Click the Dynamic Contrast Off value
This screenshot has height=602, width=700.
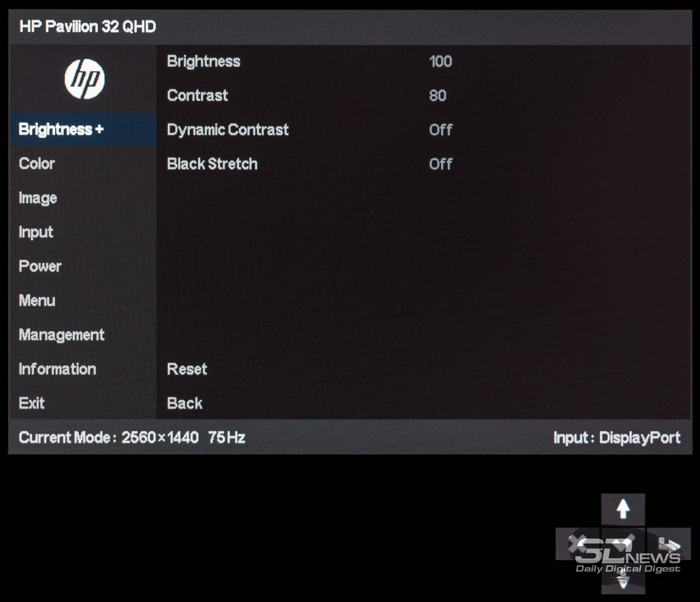click(441, 130)
